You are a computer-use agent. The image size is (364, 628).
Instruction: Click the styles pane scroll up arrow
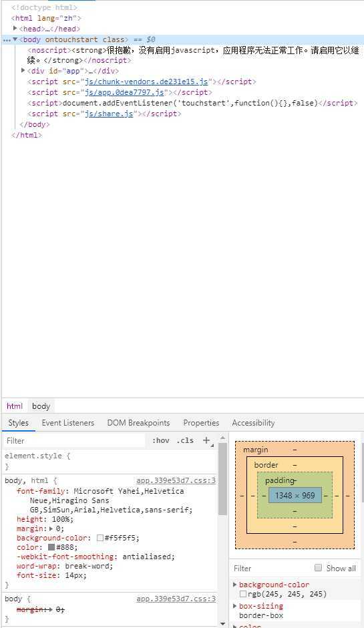[x=223, y=438]
